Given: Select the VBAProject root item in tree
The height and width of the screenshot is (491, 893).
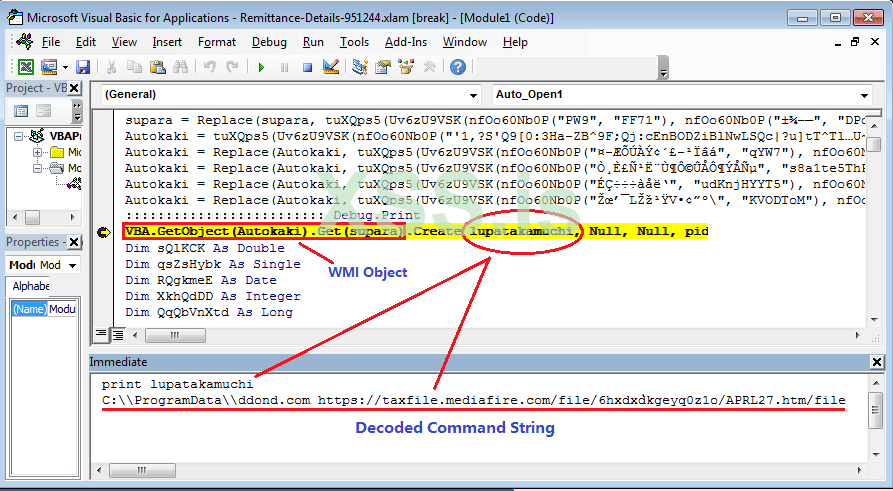Looking at the screenshot, I should 65,137.
